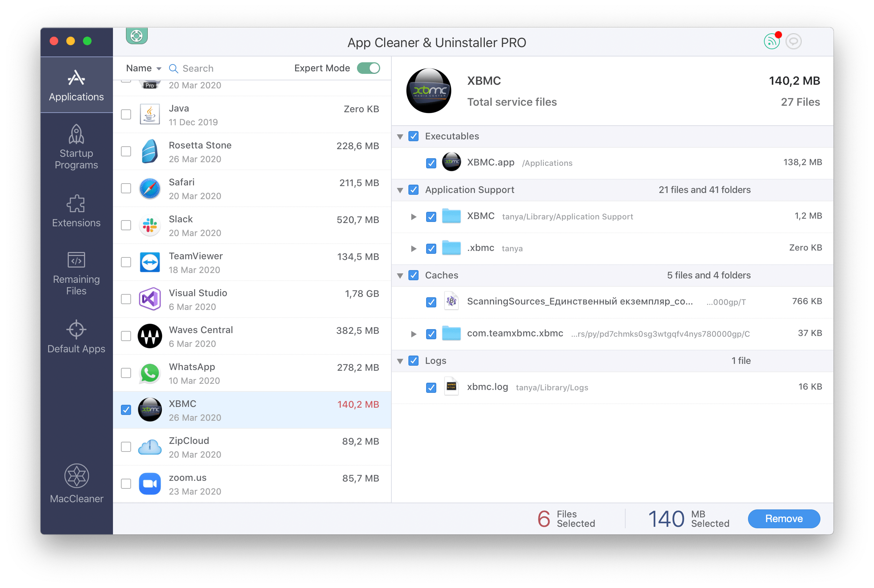Viewport: 874px width, 588px height.
Task: Click the news feed icon with red badge
Action: click(x=771, y=41)
